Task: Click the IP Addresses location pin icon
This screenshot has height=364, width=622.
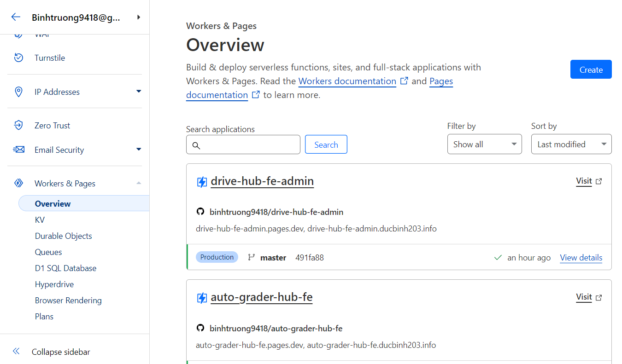Action: [x=18, y=92]
